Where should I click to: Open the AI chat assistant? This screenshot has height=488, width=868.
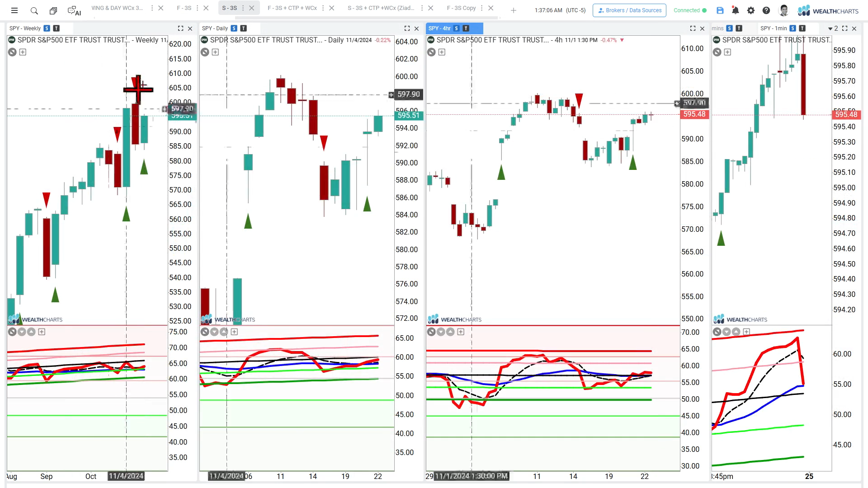click(74, 10)
